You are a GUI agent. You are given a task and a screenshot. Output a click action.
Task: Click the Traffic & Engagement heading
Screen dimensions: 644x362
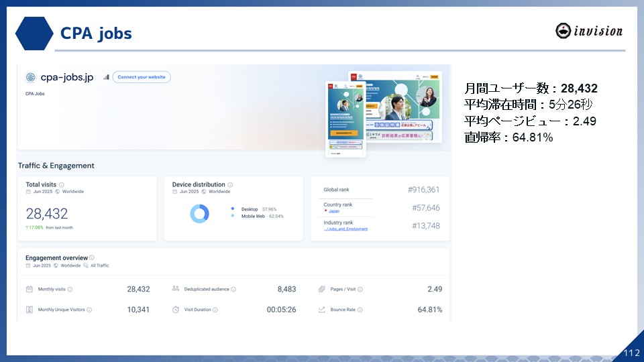[56, 166]
